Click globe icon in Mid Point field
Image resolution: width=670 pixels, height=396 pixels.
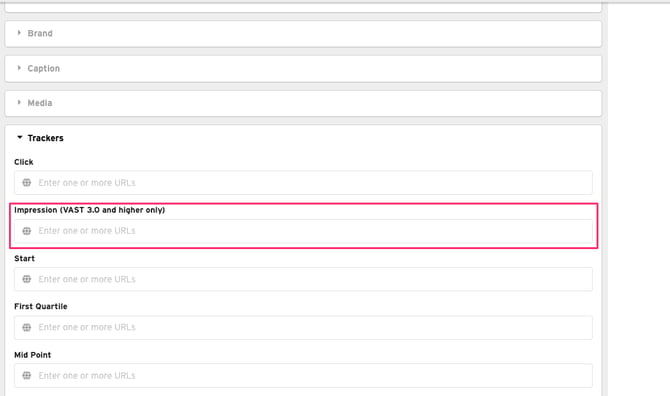[26, 376]
